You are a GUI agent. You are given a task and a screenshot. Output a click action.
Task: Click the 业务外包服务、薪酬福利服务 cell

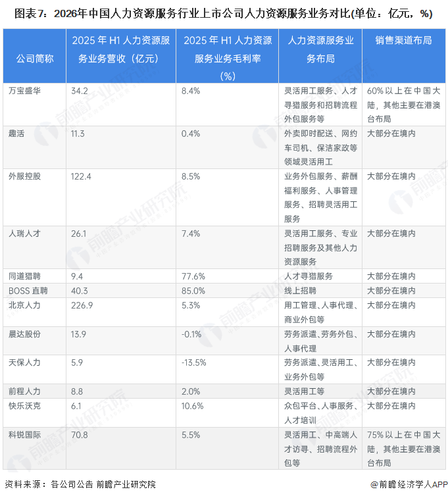coord(320,197)
